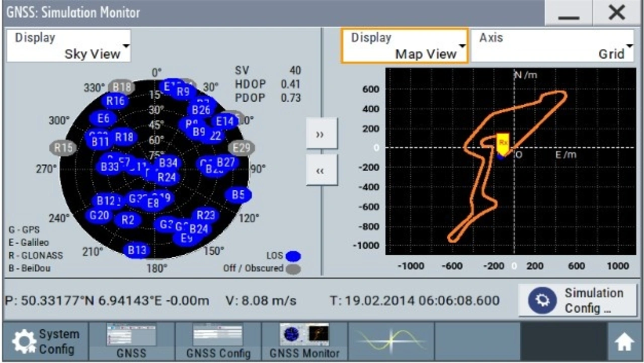
Task: Select satellite B13 in sky view
Action: coord(136,250)
